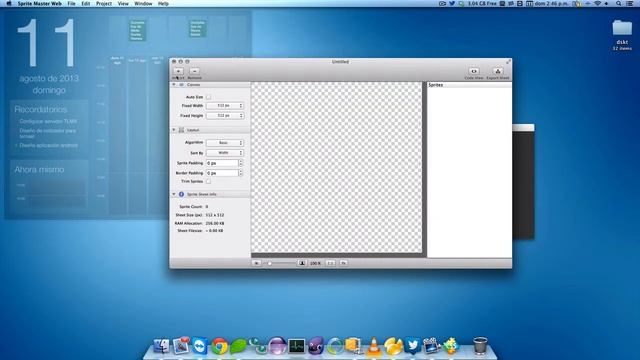Click the Sprite Padding stepper arrows

(240, 163)
